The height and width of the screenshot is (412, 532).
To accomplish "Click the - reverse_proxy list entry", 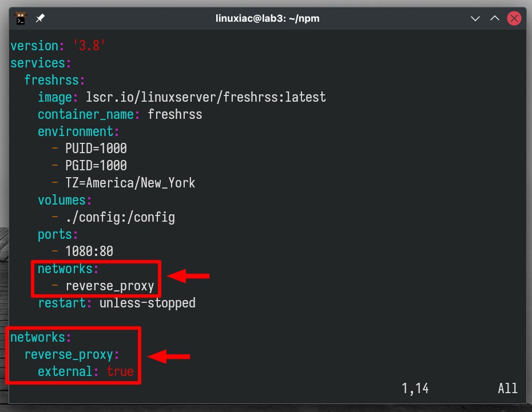I will (103, 286).
